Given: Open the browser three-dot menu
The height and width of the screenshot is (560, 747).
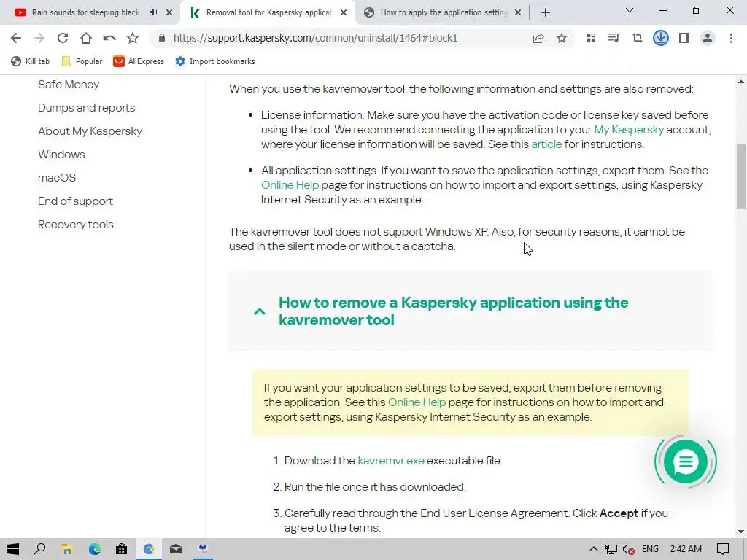Looking at the screenshot, I should coord(731,38).
